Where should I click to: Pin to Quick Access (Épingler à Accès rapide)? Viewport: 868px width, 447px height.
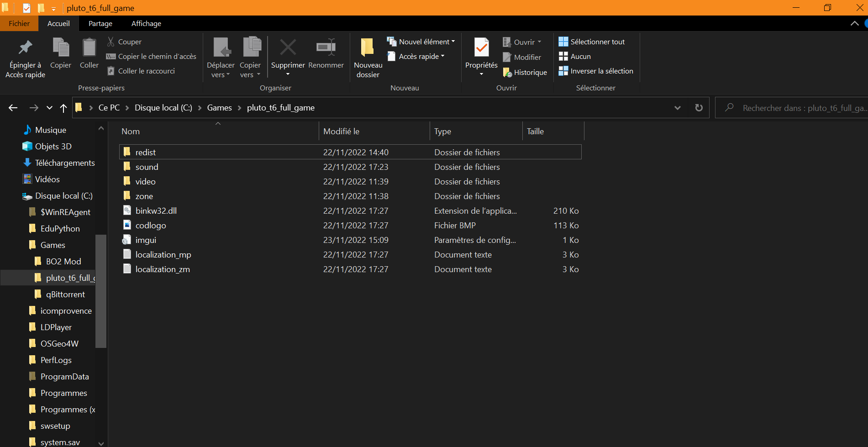click(x=25, y=58)
